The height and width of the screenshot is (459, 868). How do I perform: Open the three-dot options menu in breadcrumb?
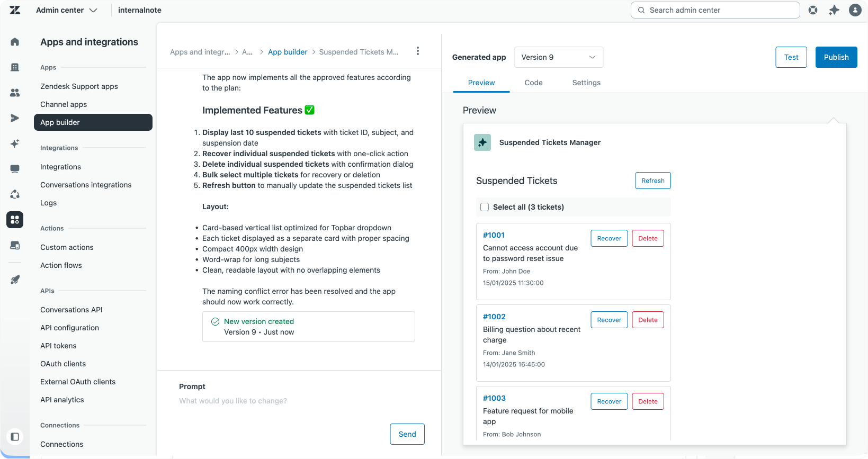point(418,51)
